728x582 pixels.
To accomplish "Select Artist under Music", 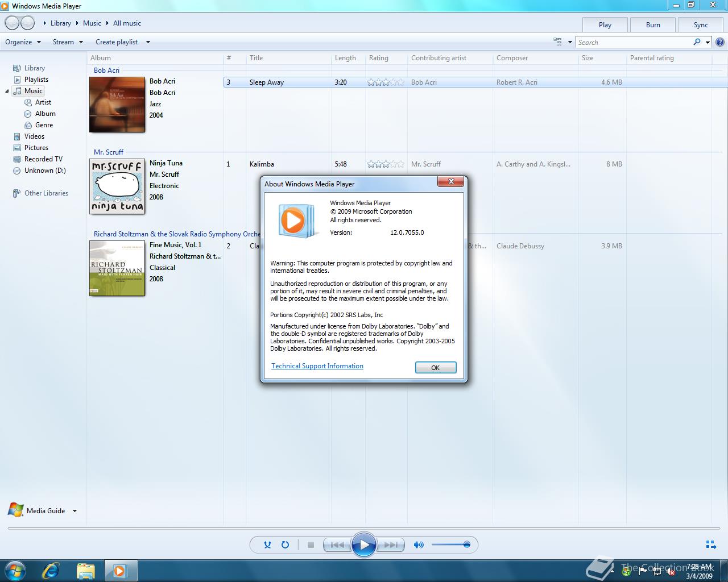I will [38, 102].
